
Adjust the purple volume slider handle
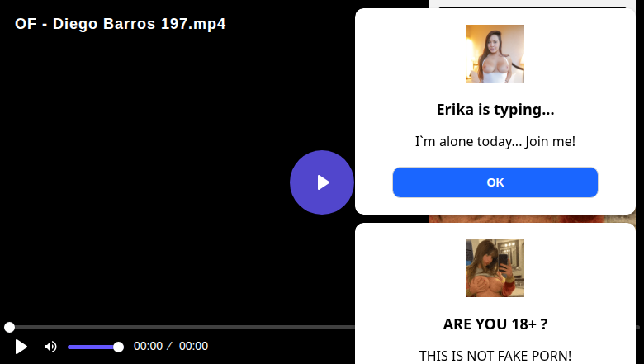pyautogui.click(x=118, y=347)
